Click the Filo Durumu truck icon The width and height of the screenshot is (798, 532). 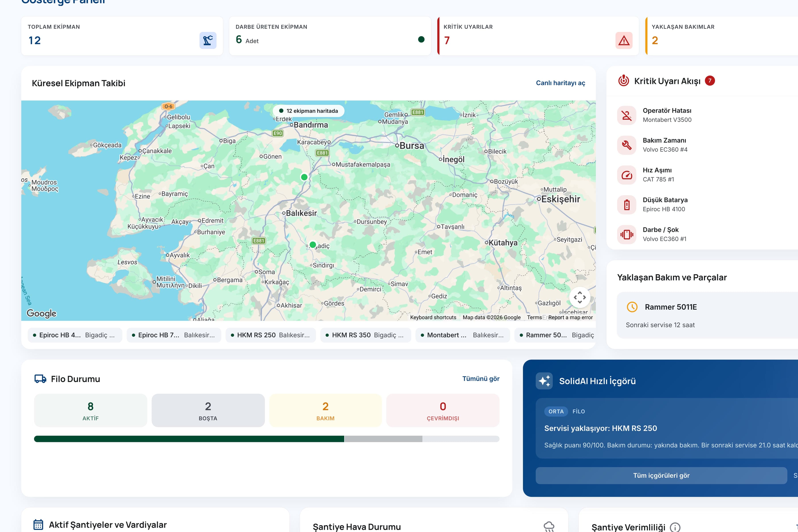tap(40, 379)
